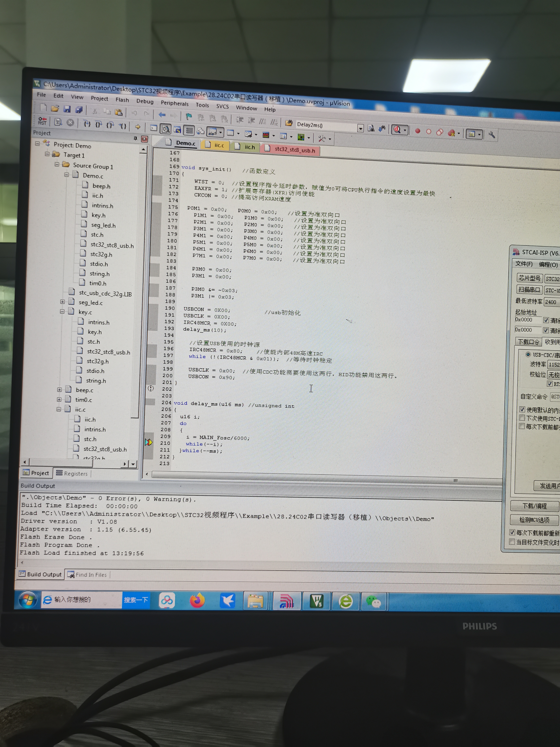Switch to Registers tab in project pane
The width and height of the screenshot is (560, 747).
[x=72, y=474]
